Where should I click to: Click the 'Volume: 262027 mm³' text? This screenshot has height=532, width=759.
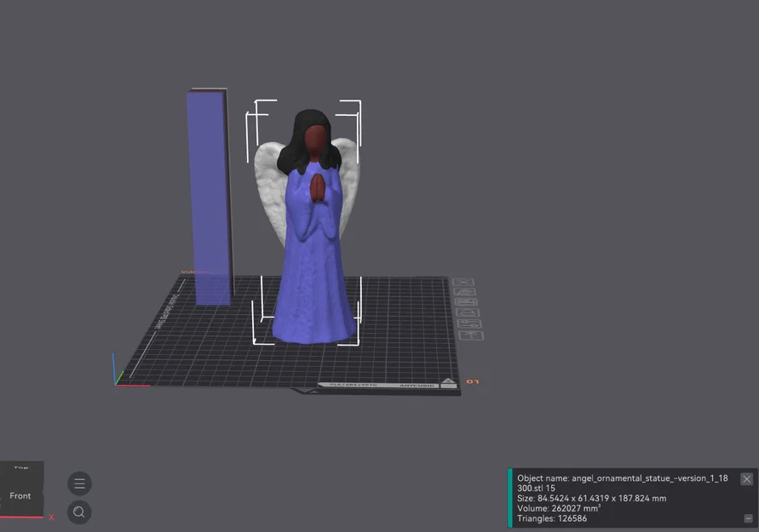pos(559,508)
